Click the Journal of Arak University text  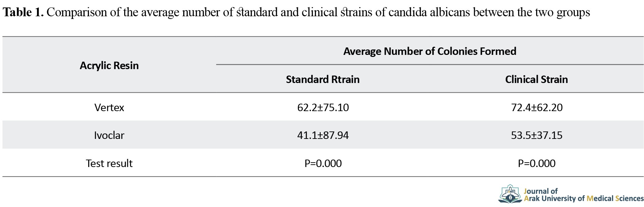point(584,195)
